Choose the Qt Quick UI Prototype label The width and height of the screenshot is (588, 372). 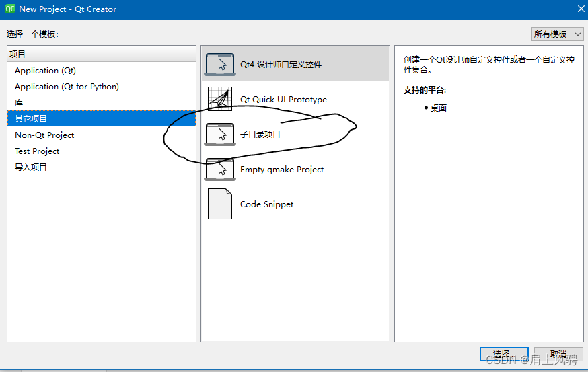(283, 100)
